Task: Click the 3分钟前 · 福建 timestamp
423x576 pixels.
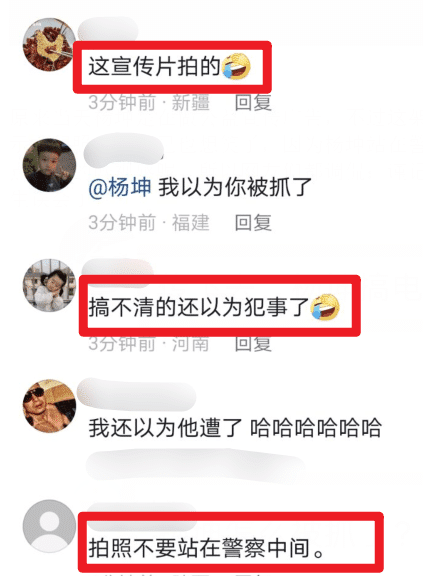Action: point(149,223)
